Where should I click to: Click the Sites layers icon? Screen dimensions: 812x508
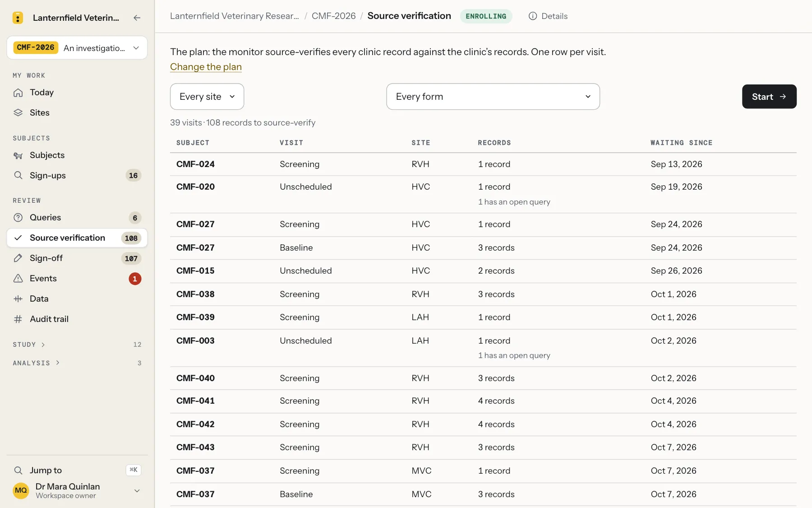coord(18,113)
